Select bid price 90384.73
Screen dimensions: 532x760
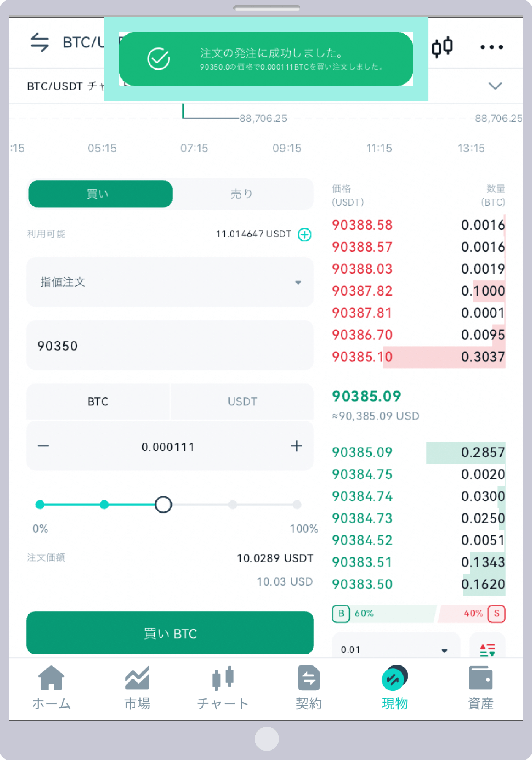(362, 518)
